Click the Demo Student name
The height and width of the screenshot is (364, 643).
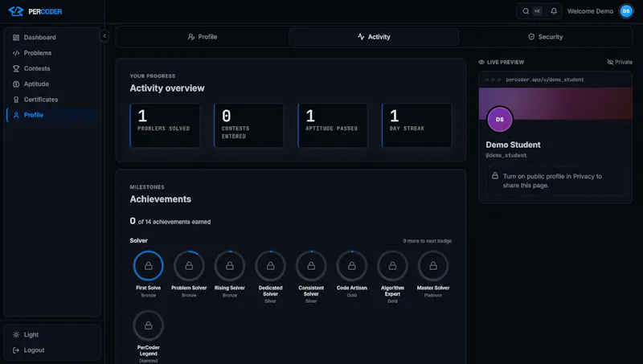[513, 145]
